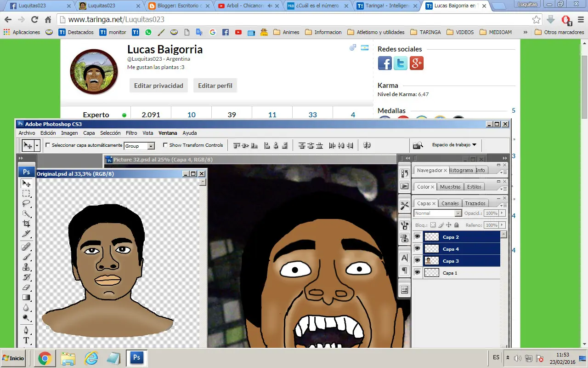Open the Character panel icon

(x=404, y=258)
